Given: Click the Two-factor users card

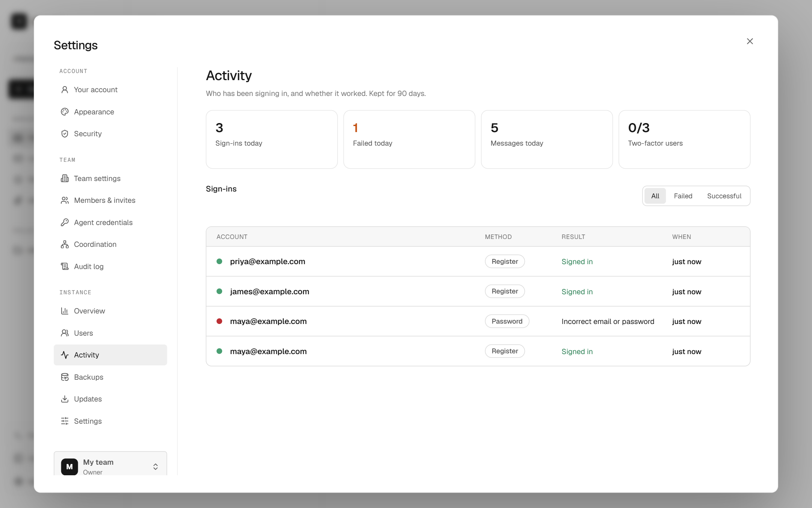Looking at the screenshot, I should (684, 139).
